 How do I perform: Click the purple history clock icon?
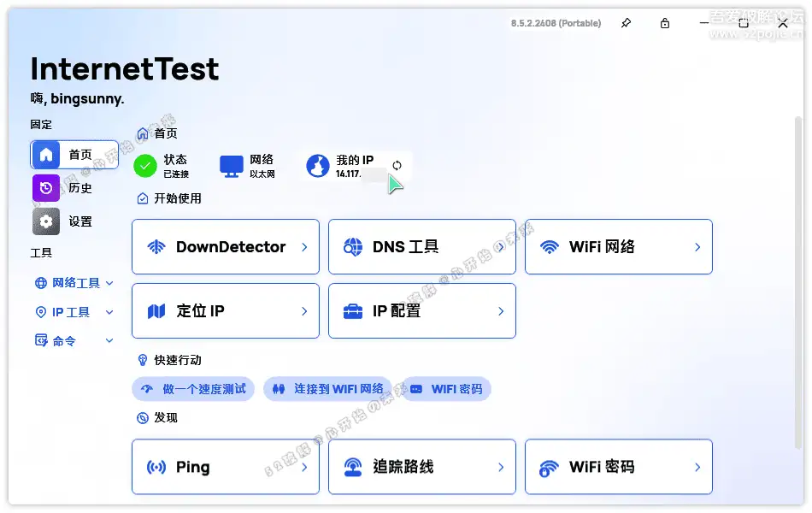pos(46,187)
